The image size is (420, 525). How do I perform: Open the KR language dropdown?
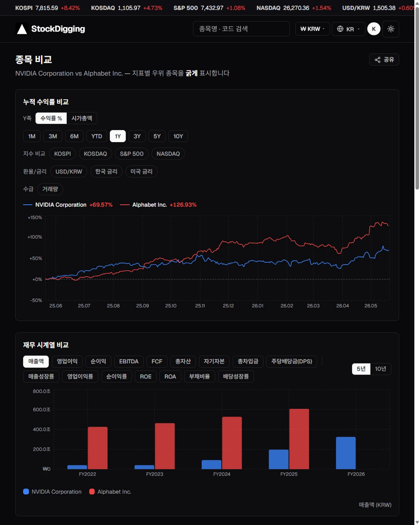point(349,29)
